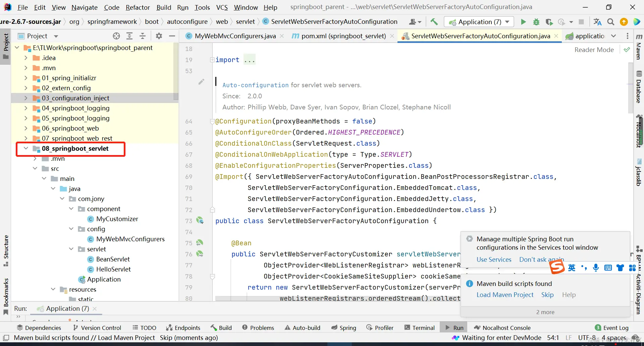
Task: Collapse the src folder
Action: tap(35, 168)
